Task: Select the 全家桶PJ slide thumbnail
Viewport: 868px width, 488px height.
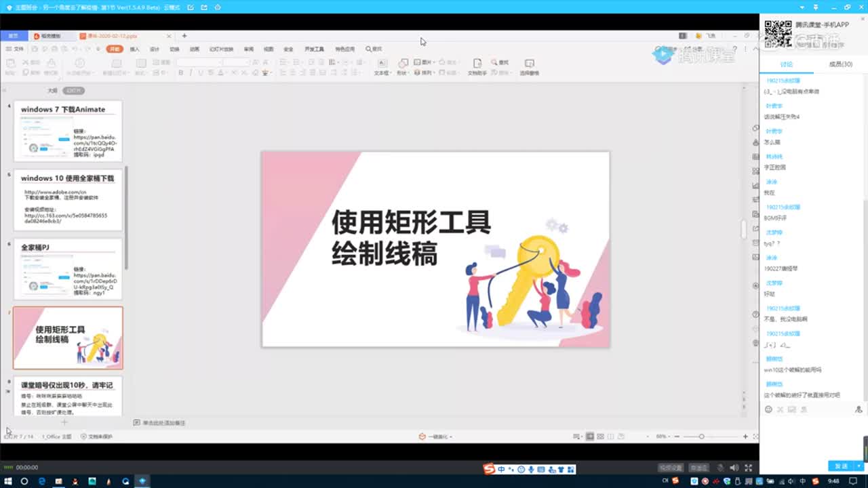Action: 68,269
